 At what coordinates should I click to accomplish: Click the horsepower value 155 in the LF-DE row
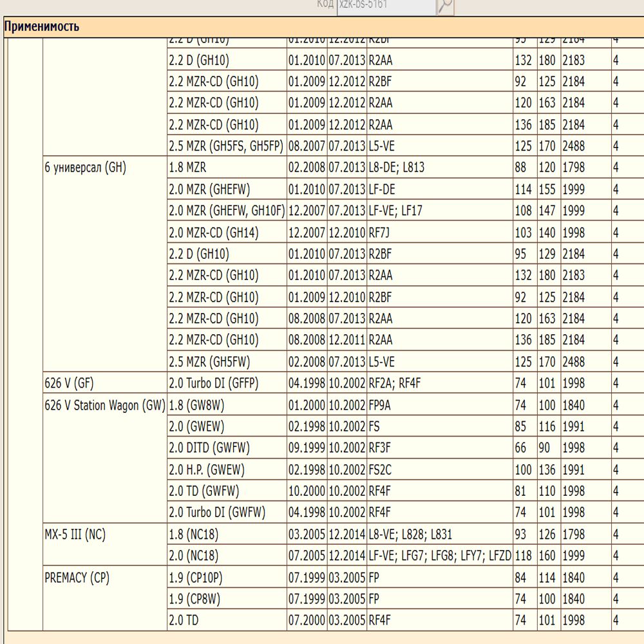[547, 189]
